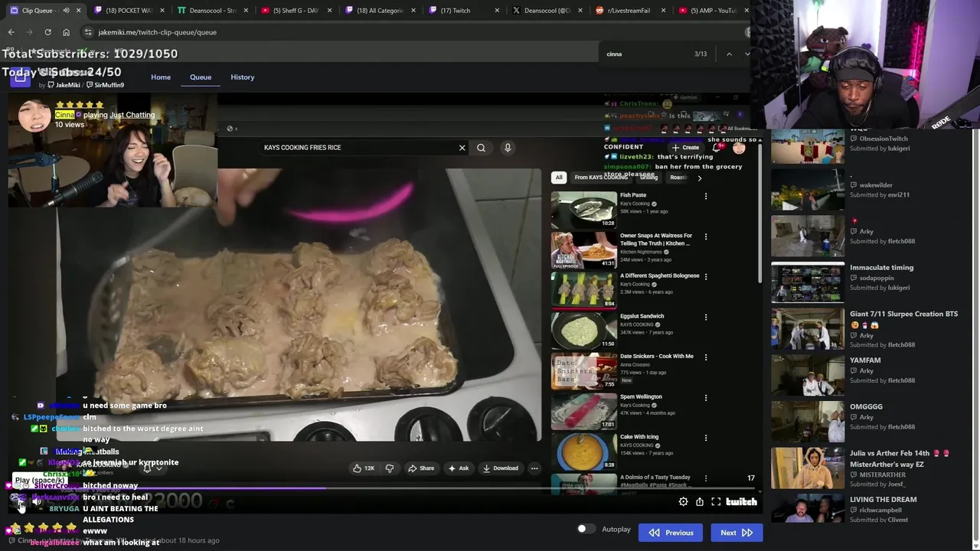Click the browser back arrow
This screenshot has height=551, width=980.
click(11, 32)
